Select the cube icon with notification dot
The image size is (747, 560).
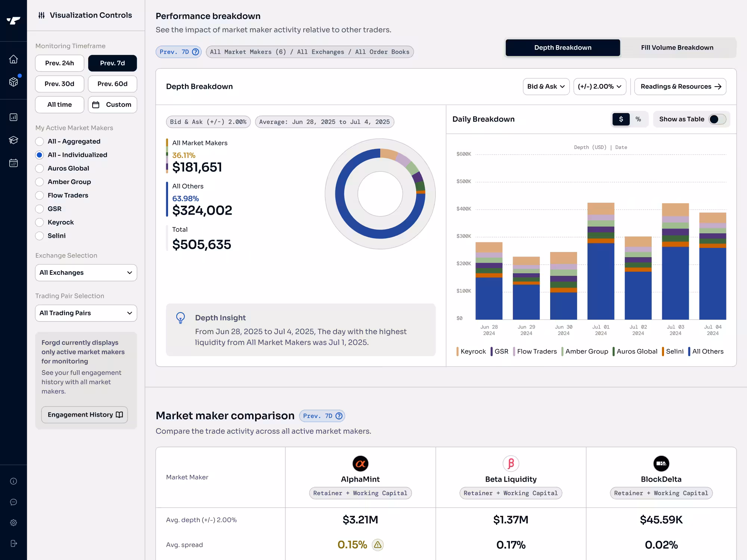pos(13,82)
